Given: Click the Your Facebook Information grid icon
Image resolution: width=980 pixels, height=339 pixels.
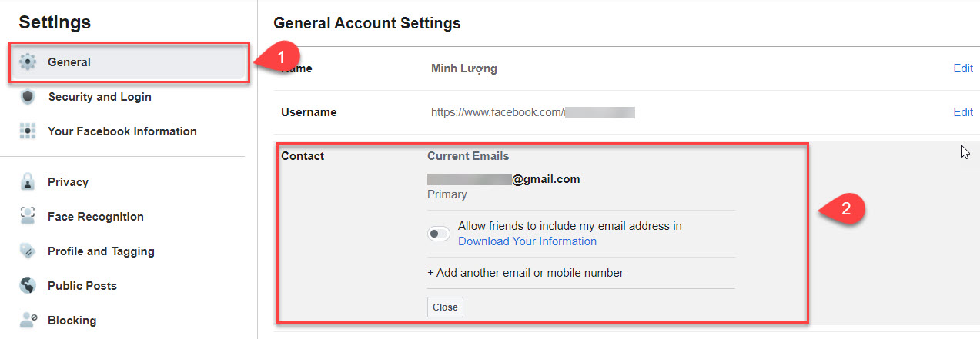Looking at the screenshot, I should [x=28, y=131].
